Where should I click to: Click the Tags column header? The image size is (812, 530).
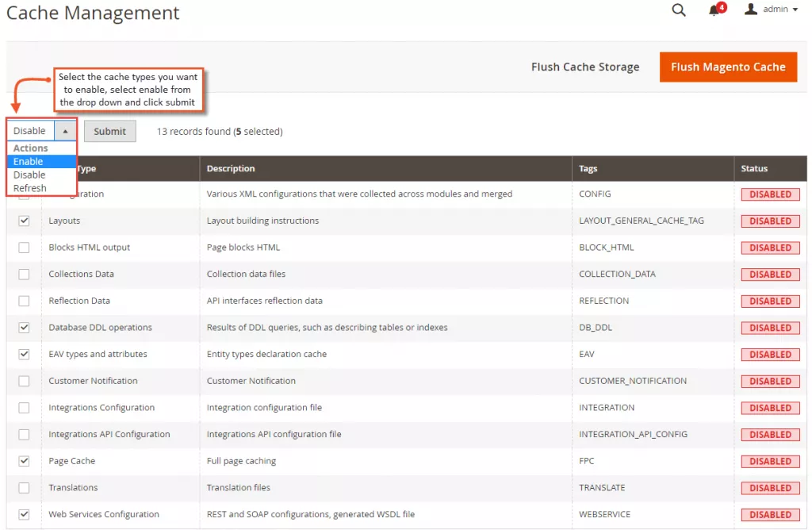coord(588,168)
